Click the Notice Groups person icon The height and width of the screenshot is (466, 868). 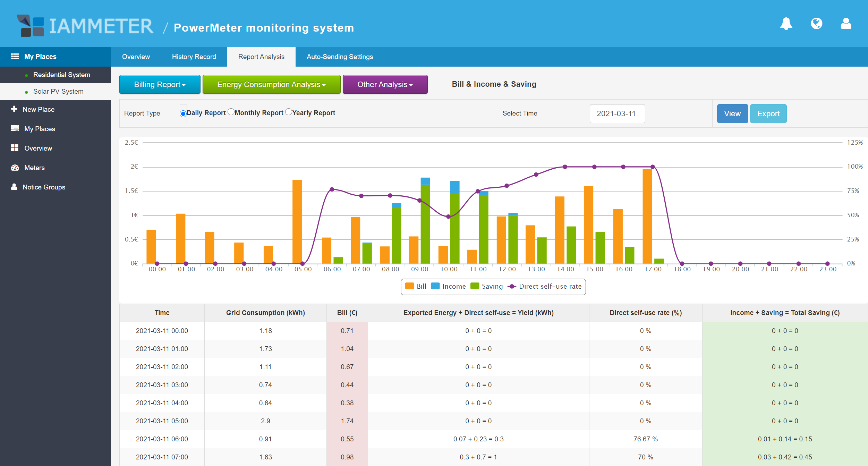click(14, 187)
